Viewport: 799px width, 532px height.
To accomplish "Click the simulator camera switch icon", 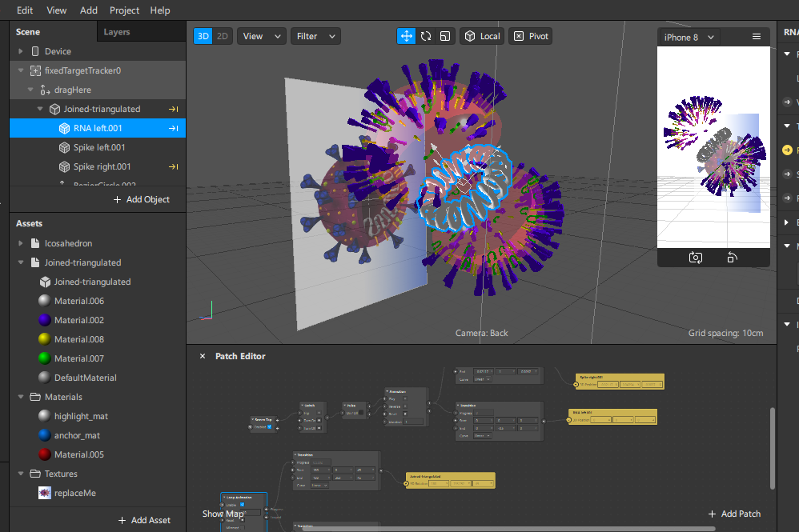I will [x=696, y=258].
